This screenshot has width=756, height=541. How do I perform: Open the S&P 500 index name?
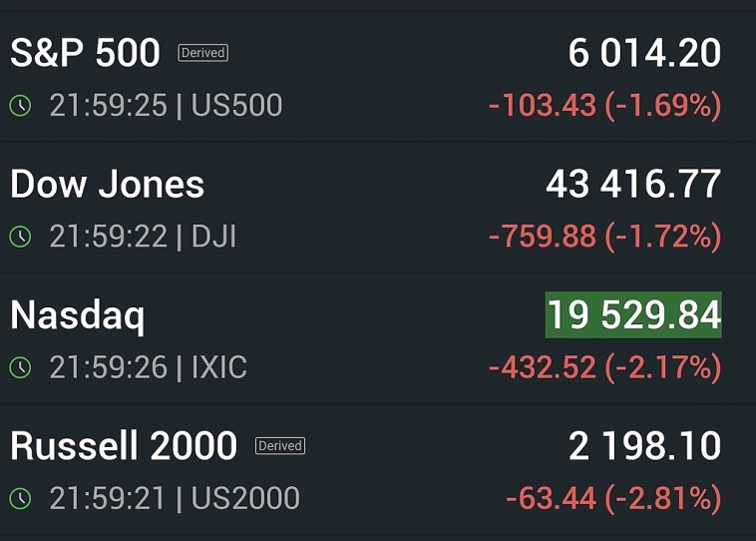(x=85, y=53)
